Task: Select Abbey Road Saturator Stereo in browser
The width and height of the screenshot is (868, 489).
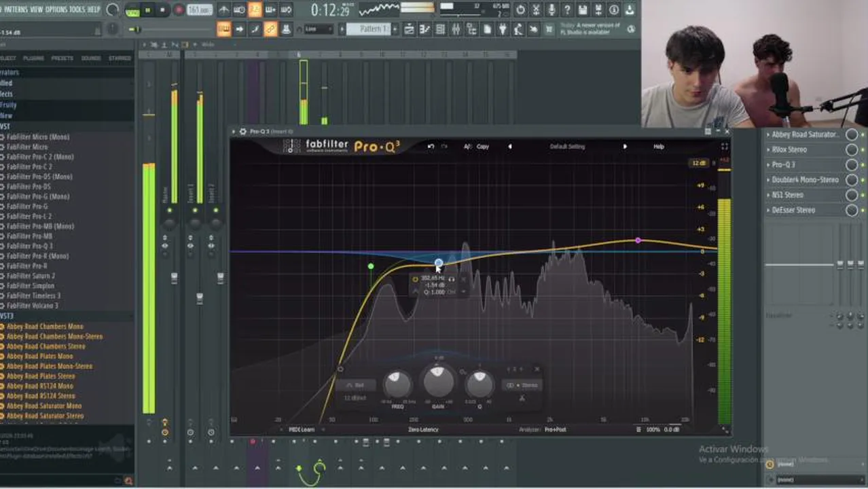Action: 45,416
